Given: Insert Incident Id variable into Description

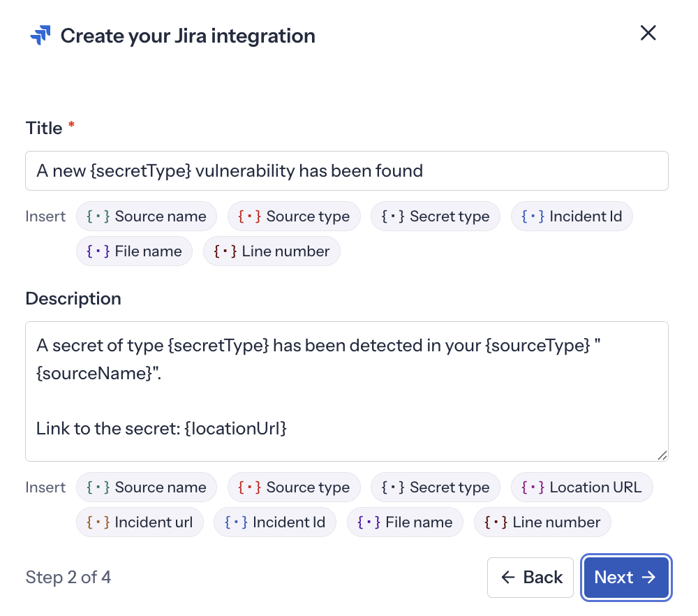Looking at the screenshot, I should (x=275, y=522).
